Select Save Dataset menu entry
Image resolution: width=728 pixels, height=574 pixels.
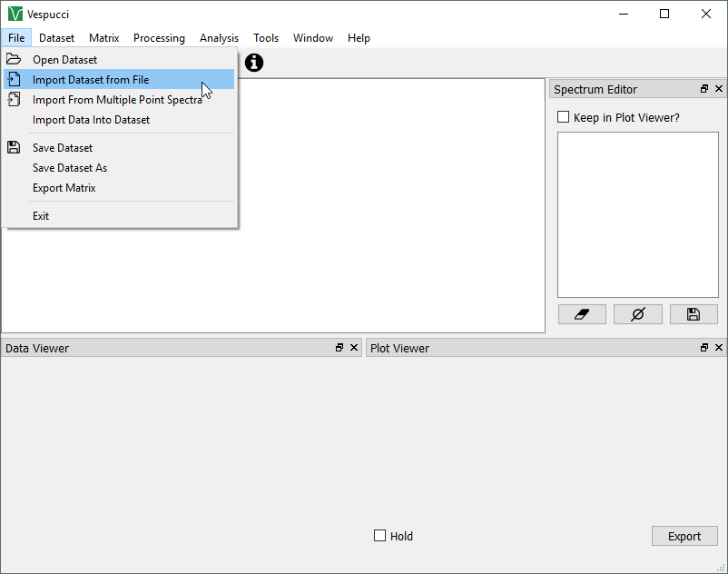pos(119,148)
